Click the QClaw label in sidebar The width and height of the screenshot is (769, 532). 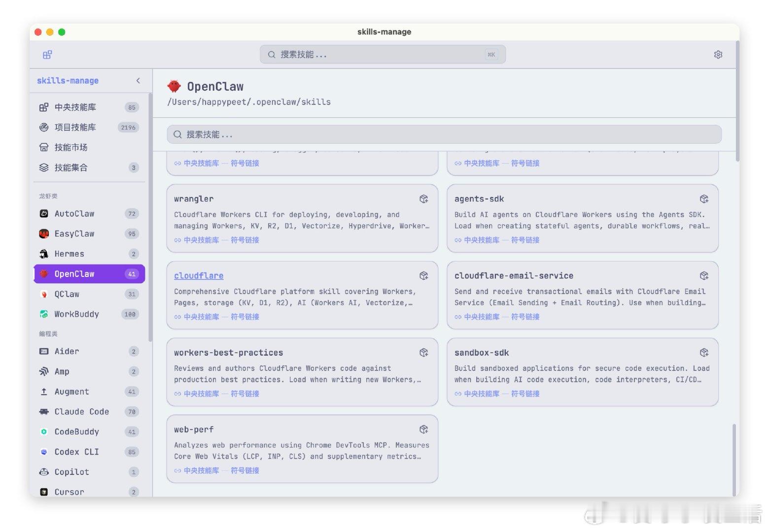pos(67,294)
